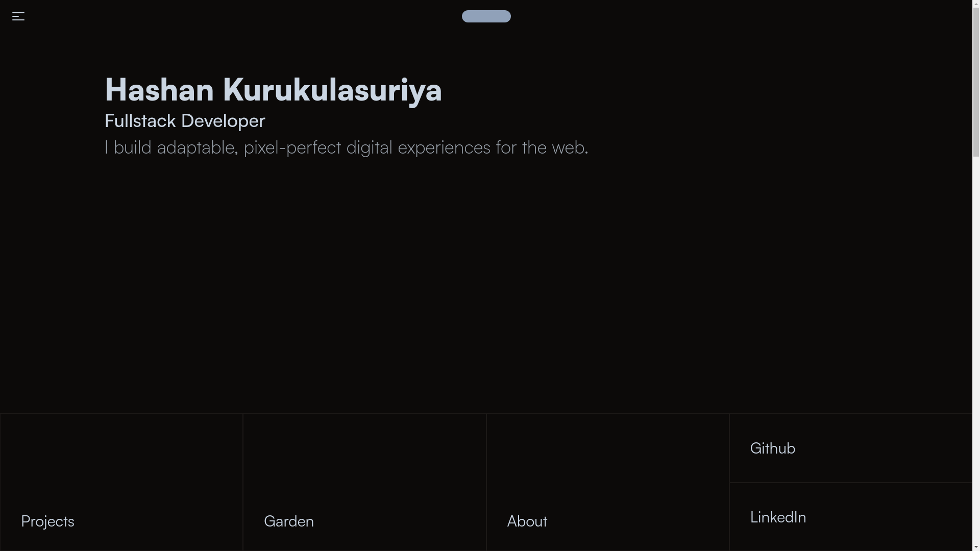This screenshot has height=551, width=980.
Task: Open the hamburger menu icon
Action: pyautogui.click(x=18, y=16)
